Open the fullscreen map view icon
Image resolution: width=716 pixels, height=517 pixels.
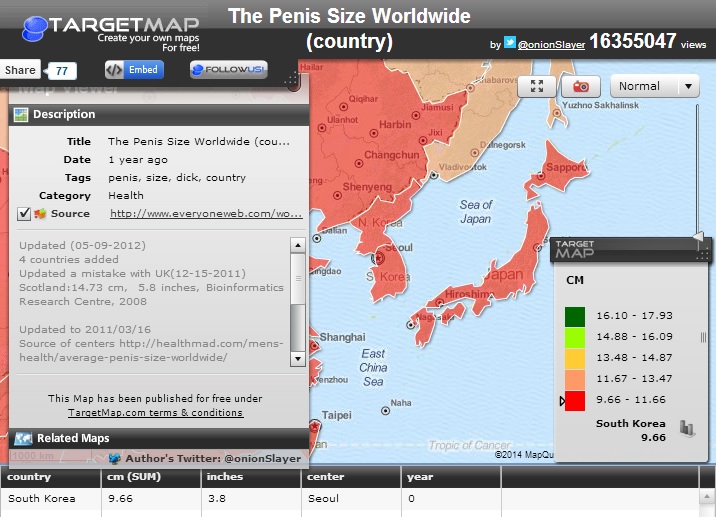[x=537, y=86]
